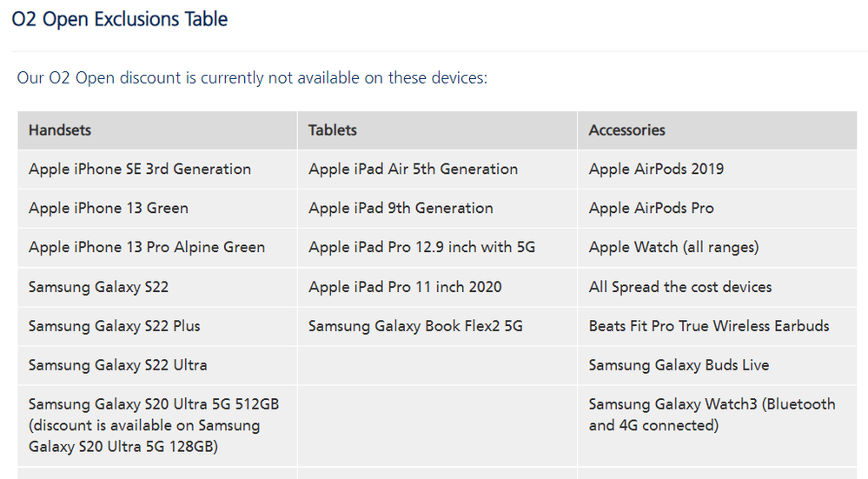Select the Apple iPhone 13 Green cell
The width and height of the screenshot is (868, 479).
point(109,209)
